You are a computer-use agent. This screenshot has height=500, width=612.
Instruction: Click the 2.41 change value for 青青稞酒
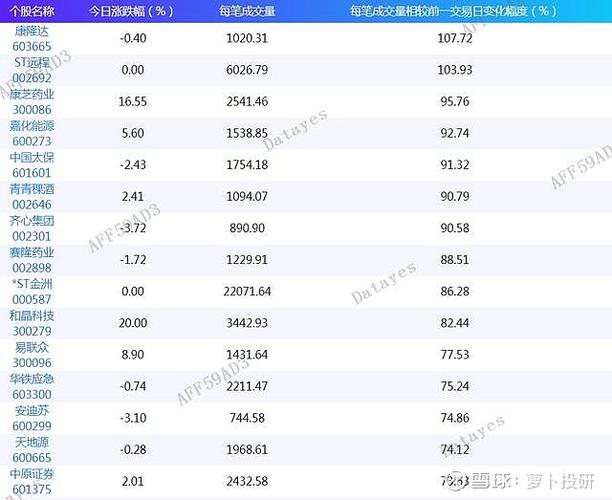[133, 196]
